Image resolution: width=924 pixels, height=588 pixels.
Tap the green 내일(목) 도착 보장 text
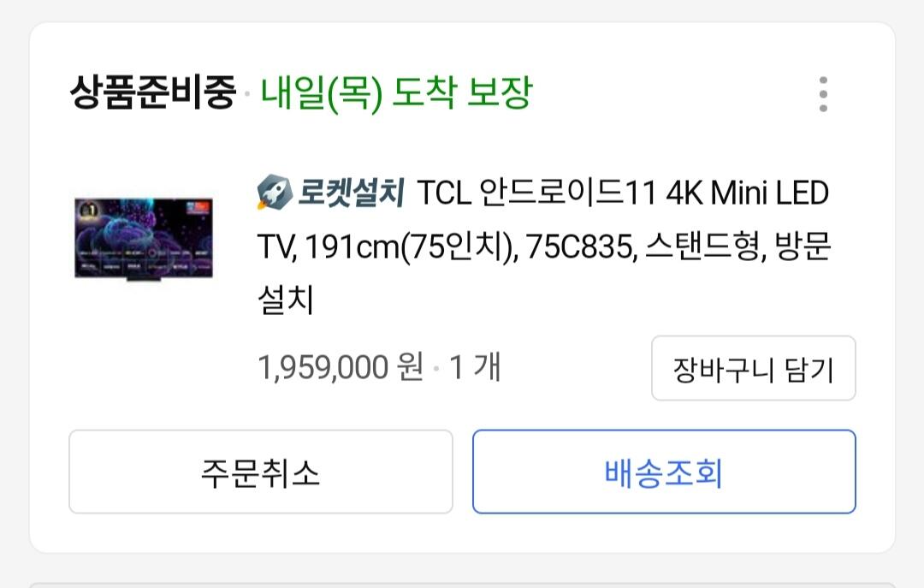(x=397, y=93)
